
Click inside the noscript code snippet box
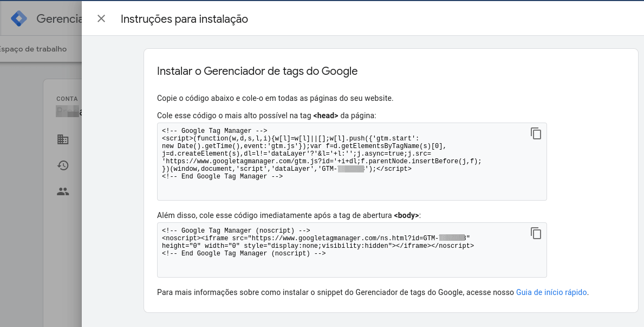(352, 250)
